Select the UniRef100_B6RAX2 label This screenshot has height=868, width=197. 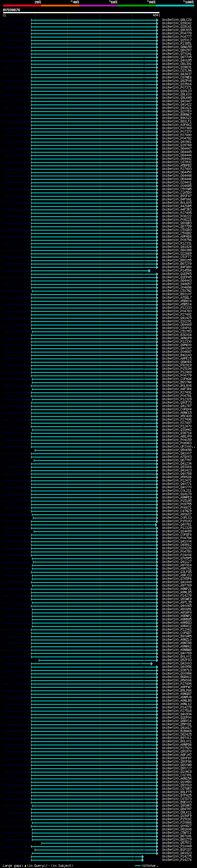tap(177, 677)
